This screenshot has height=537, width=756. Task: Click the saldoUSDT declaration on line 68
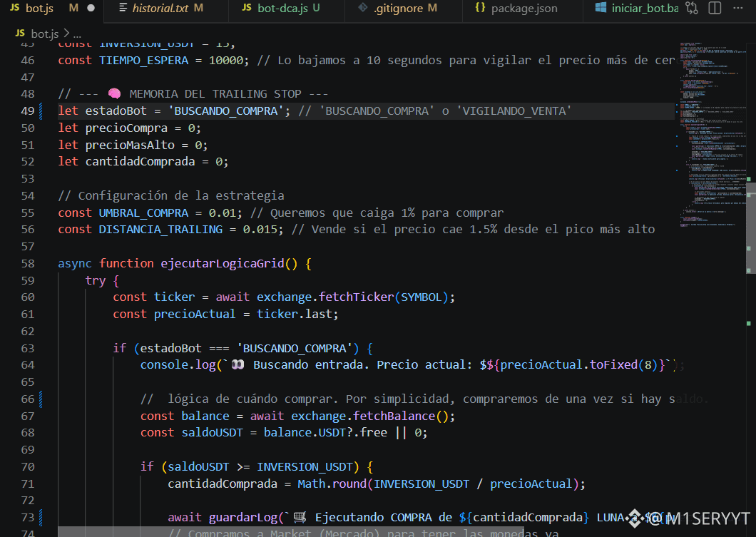pos(212,433)
